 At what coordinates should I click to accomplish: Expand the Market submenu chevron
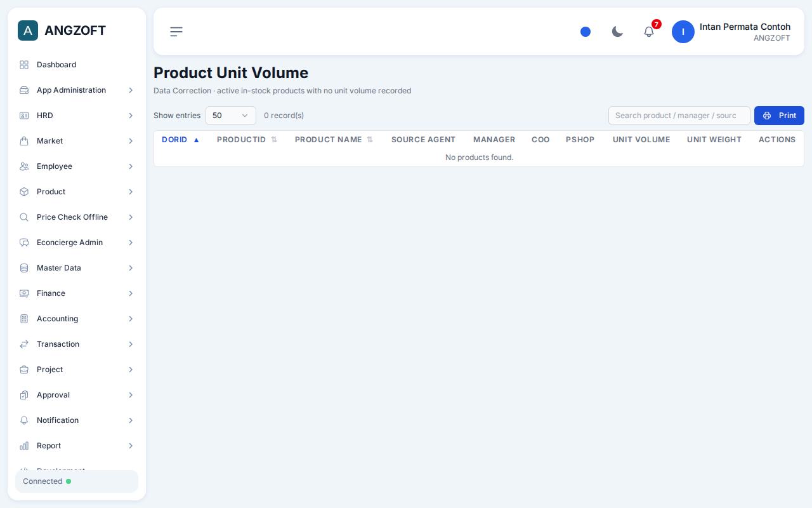131,141
